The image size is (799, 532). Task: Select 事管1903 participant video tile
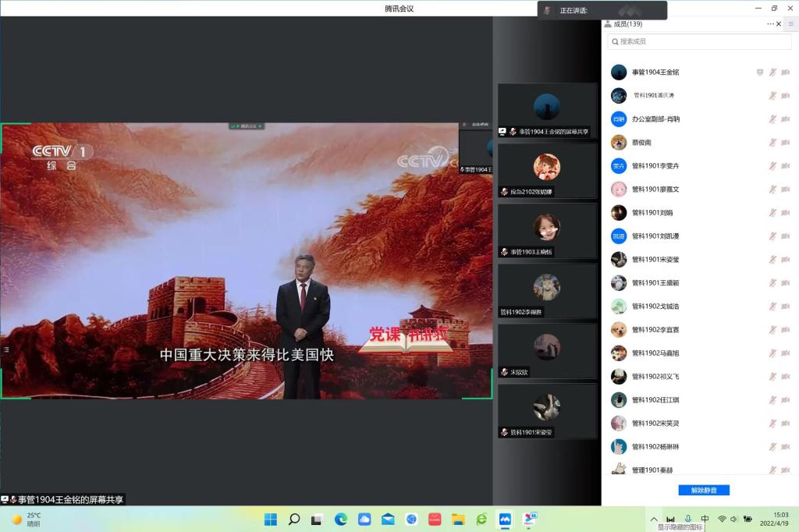pos(547,232)
